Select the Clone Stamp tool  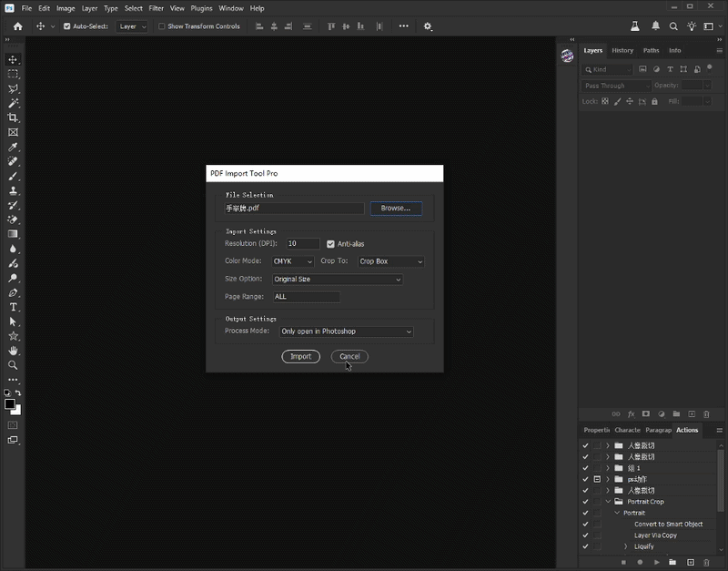13,190
